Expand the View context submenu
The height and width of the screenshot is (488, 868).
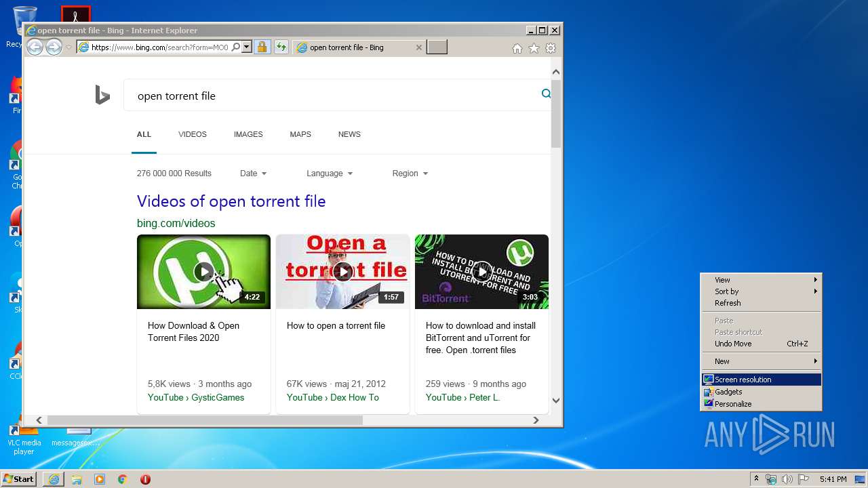coord(761,280)
